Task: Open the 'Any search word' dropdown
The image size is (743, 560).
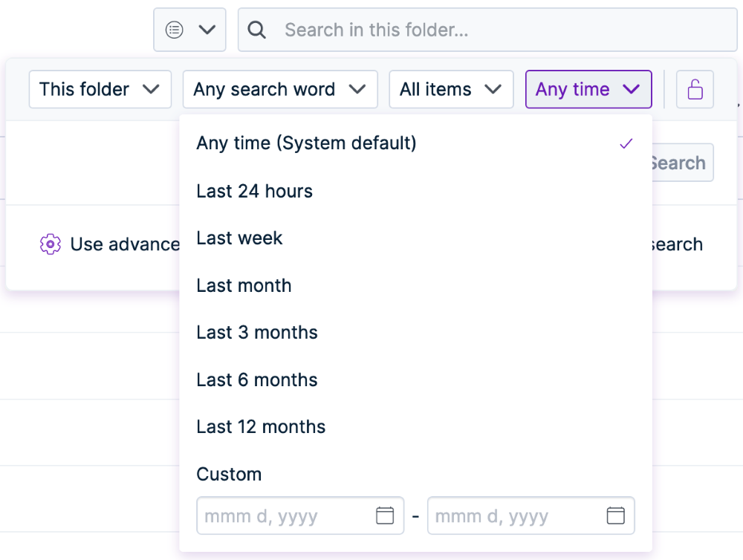Action: point(280,89)
